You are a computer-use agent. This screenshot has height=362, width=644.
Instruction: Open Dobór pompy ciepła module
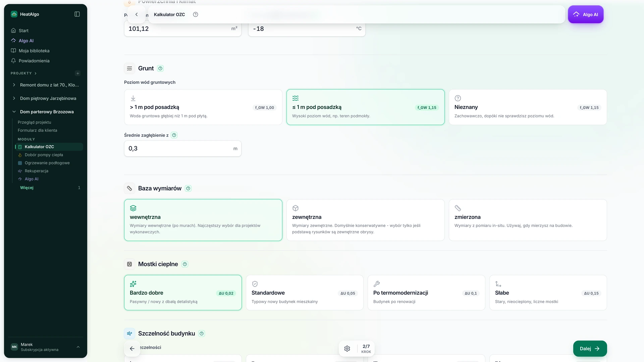[x=44, y=155]
